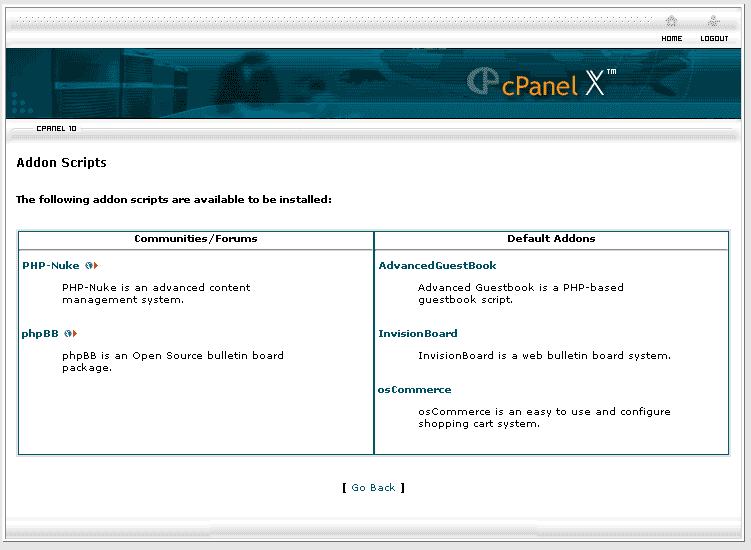Viewport: 751px width, 550px height.
Task: Open the AdvancedGuestBook addon link
Action: click(x=437, y=266)
